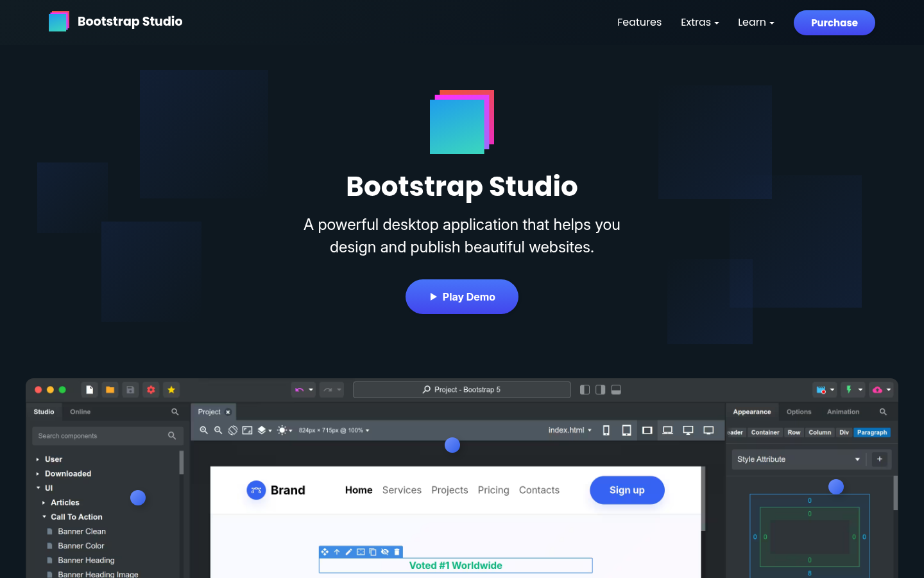Image resolution: width=924 pixels, height=578 pixels.
Task: Select the tablet landscape viewport icon
Action: coord(647,430)
